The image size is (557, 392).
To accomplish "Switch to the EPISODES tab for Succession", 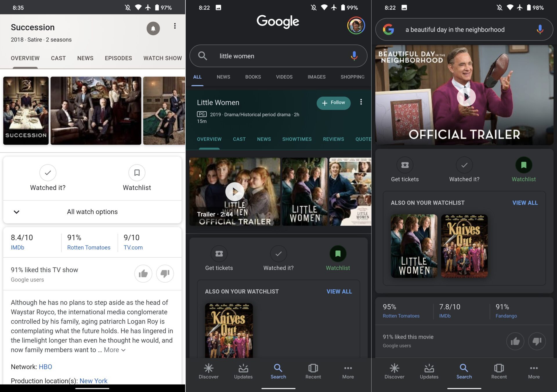I will [118, 58].
